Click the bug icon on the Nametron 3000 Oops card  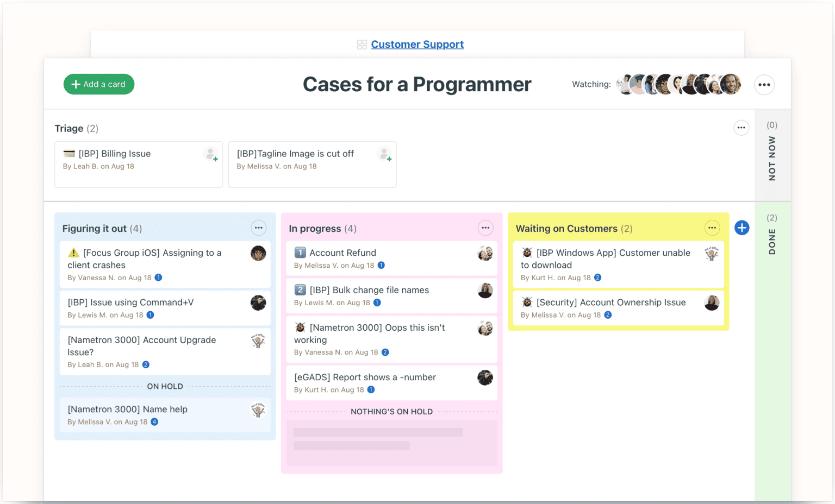pyautogui.click(x=300, y=327)
